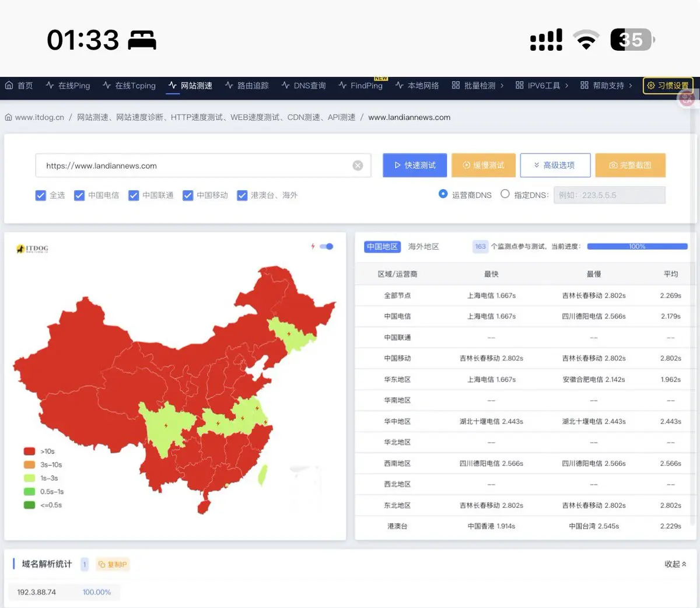700x608 pixels.
Task: Start the 缓慢测试 slow test
Action: (483, 165)
